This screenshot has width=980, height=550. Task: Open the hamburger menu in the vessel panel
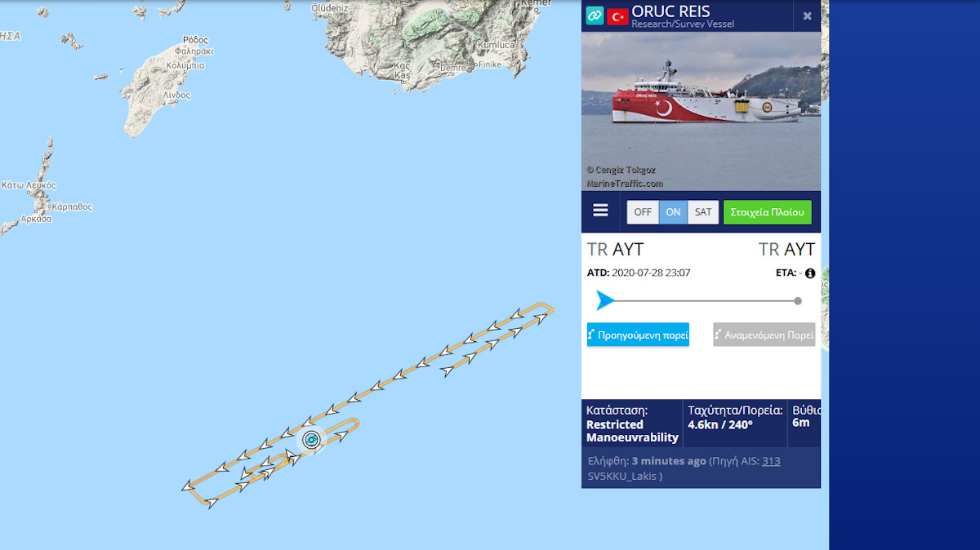600,211
